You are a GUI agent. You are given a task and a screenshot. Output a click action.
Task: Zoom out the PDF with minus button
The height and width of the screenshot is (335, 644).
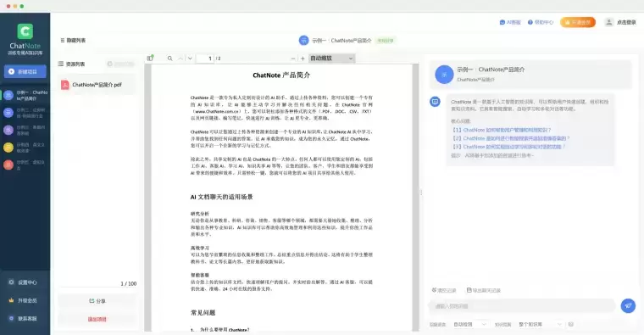click(x=293, y=59)
